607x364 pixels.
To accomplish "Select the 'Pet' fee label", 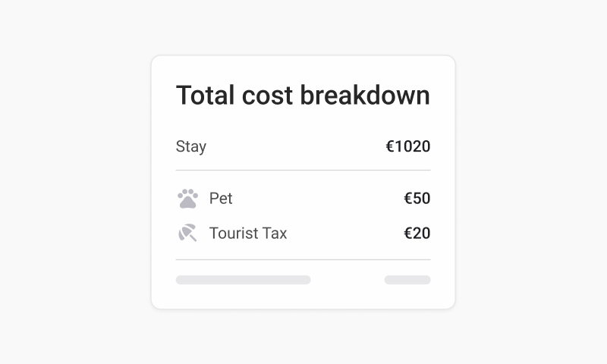I will click(221, 199).
